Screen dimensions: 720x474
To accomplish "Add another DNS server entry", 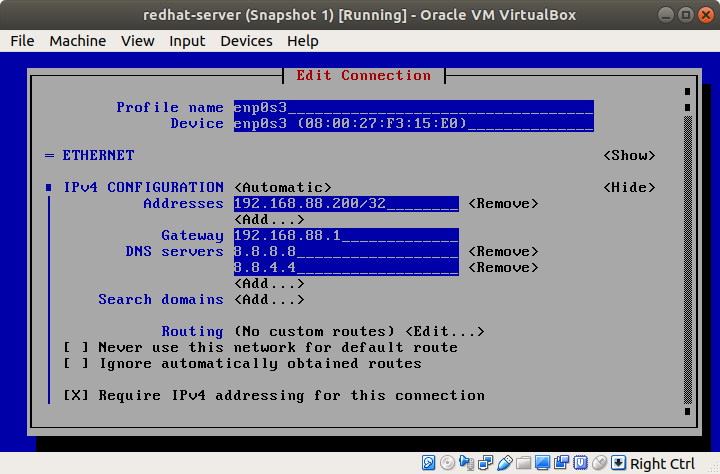I will tap(269, 283).
